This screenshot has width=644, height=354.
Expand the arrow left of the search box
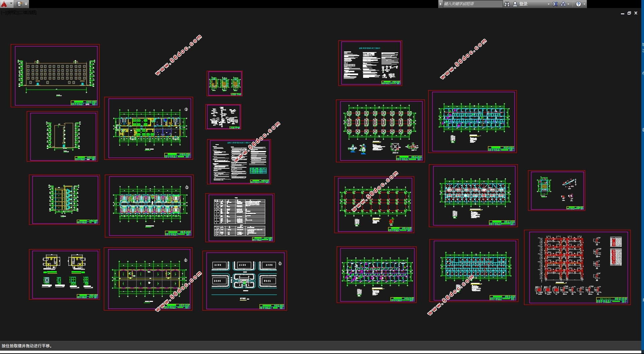441,4
